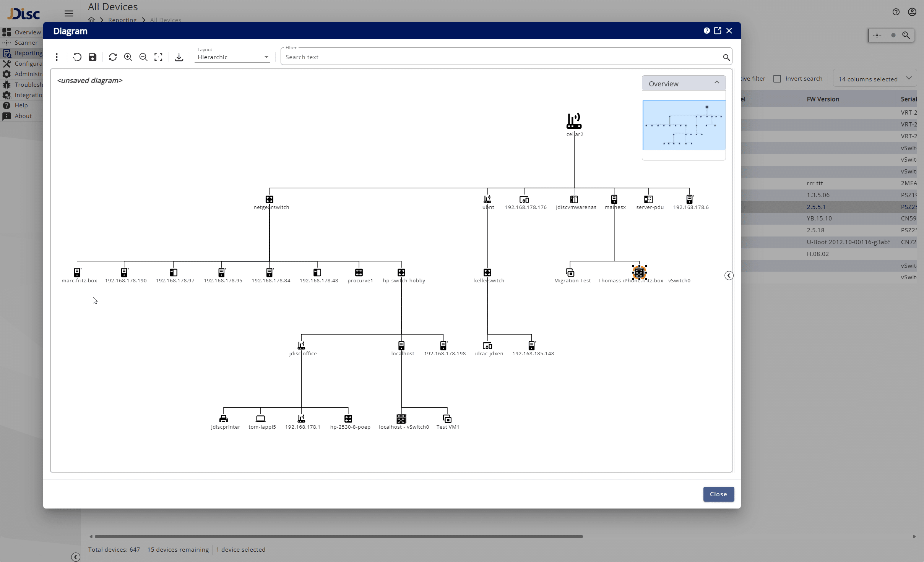The height and width of the screenshot is (562, 924).
Task: Open the 14 columns selected dropdown
Action: point(875,79)
